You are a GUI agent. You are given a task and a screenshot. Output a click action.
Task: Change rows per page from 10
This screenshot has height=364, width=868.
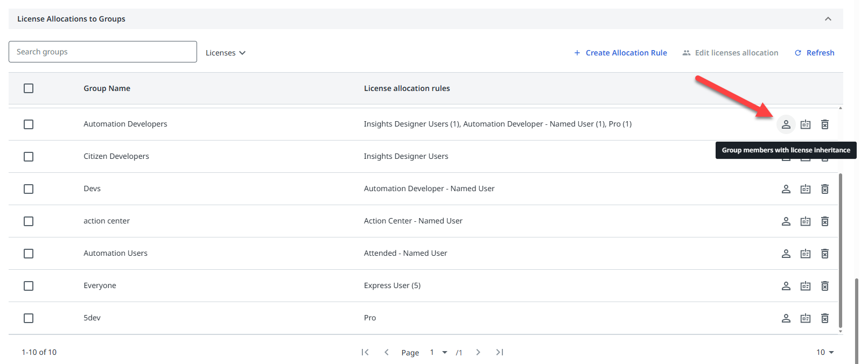824,352
